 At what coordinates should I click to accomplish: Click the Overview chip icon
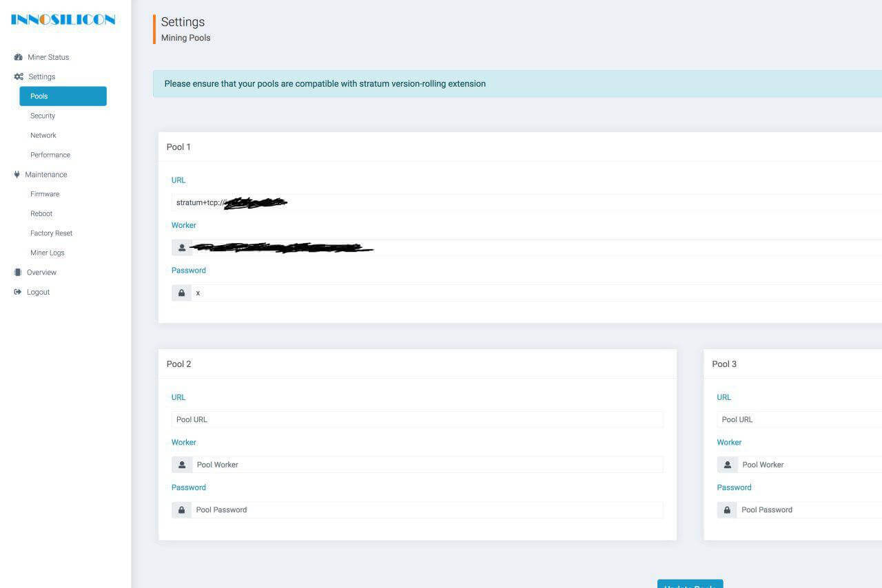coord(18,273)
